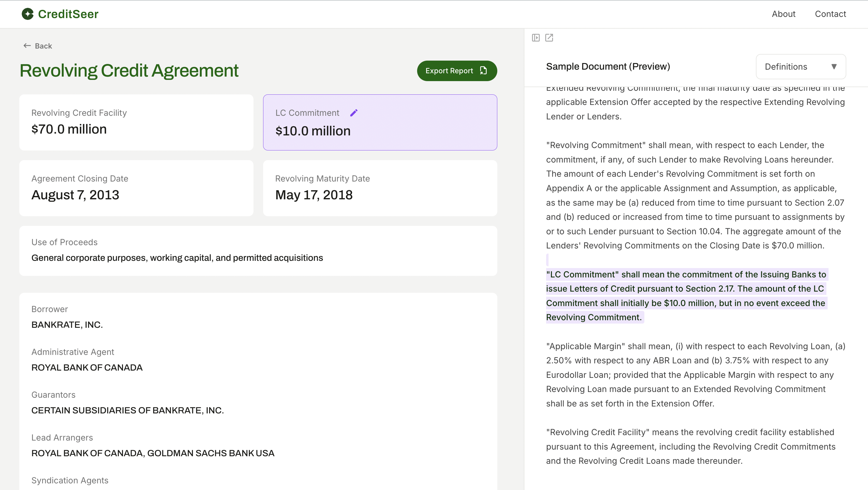The width and height of the screenshot is (868, 490).
Task: Click the back arrow icon
Action: [27, 46]
